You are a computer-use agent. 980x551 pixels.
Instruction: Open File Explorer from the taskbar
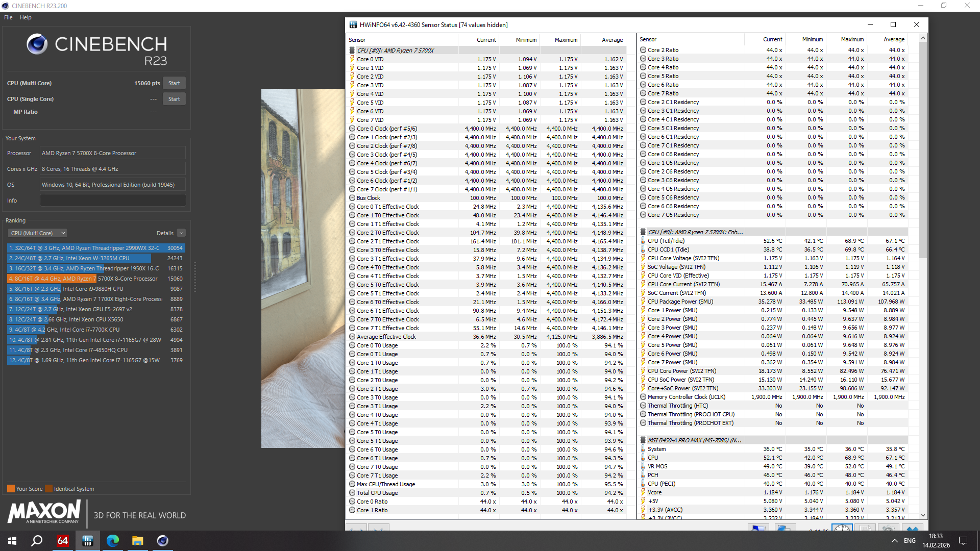coord(137,541)
